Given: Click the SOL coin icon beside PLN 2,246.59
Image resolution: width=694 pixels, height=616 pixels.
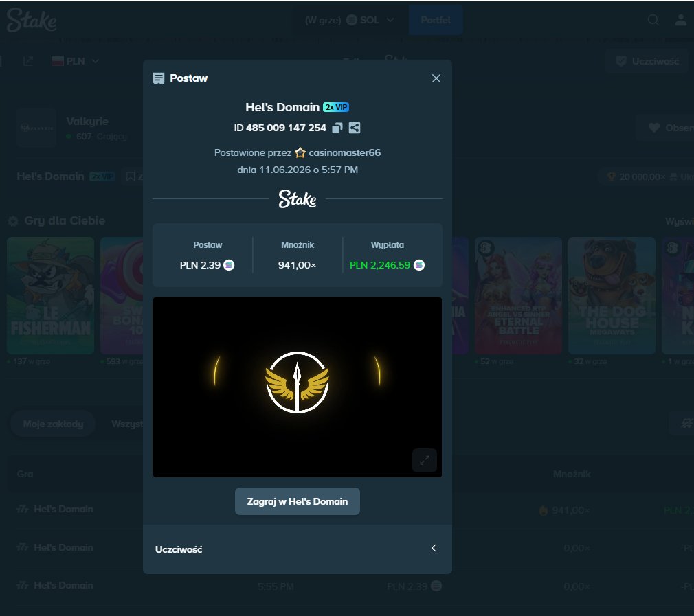Looking at the screenshot, I should 419,265.
